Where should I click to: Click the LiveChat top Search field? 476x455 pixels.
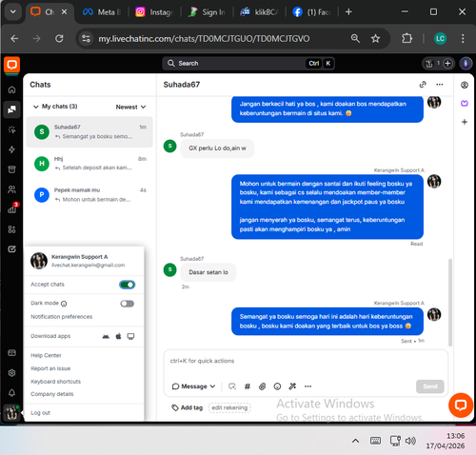[x=248, y=64]
